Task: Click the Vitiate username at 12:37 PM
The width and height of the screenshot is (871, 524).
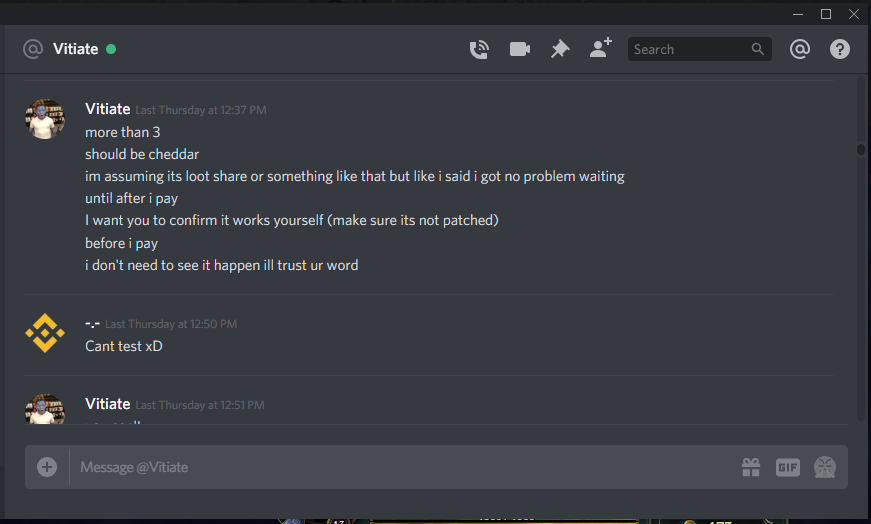Action: (108, 109)
